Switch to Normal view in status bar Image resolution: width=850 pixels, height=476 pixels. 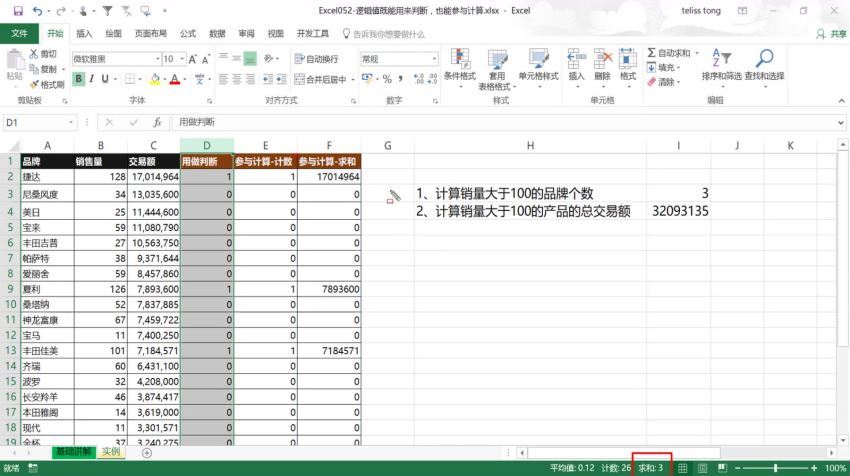click(683, 468)
